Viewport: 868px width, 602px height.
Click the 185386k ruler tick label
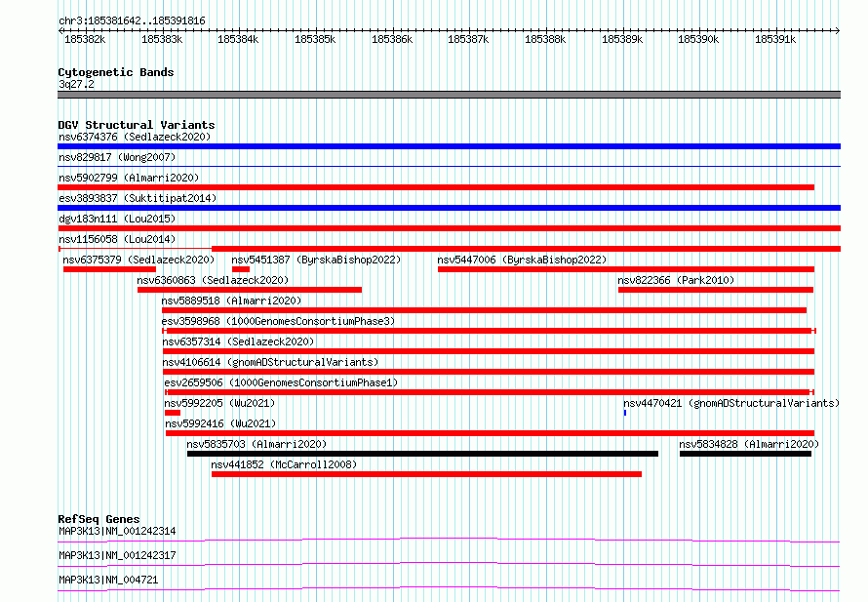coord(392,39)
